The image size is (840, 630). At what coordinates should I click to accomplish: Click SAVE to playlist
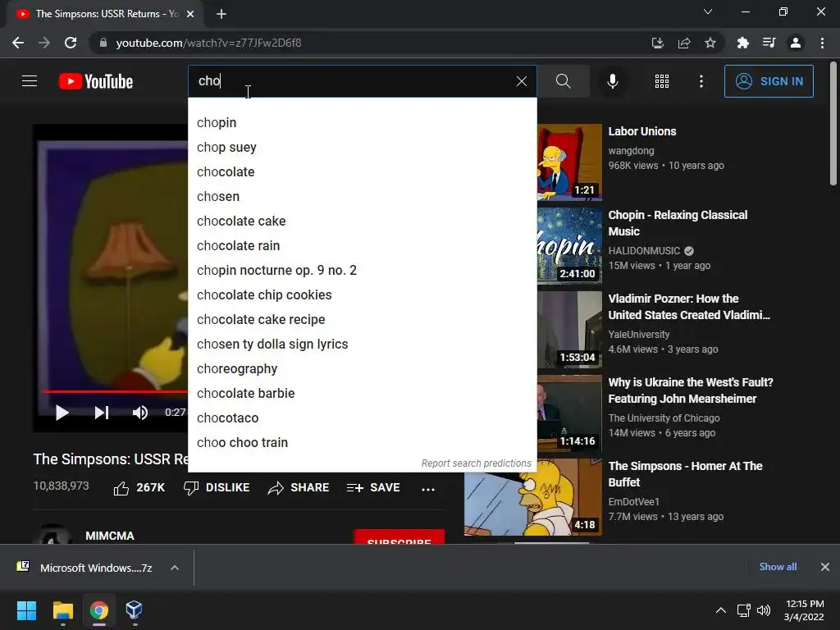373,488
